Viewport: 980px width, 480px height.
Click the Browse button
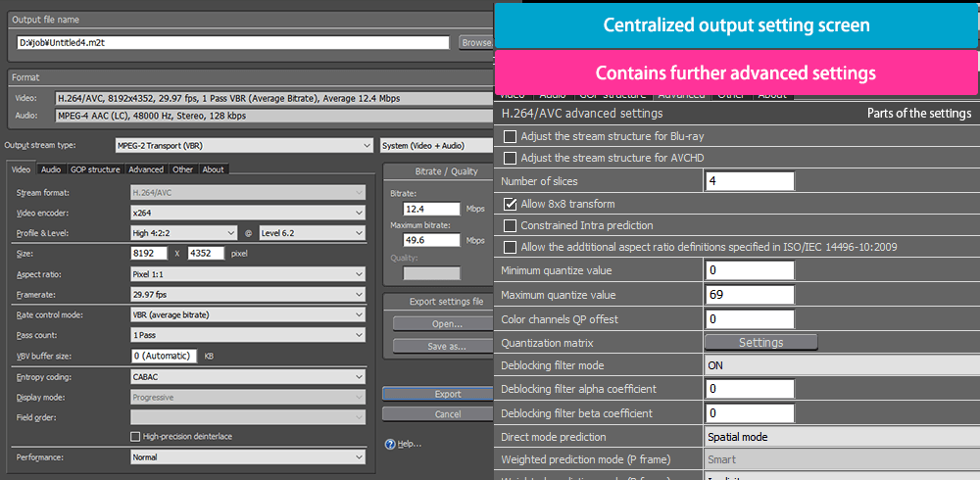click(x=476, y=42)
